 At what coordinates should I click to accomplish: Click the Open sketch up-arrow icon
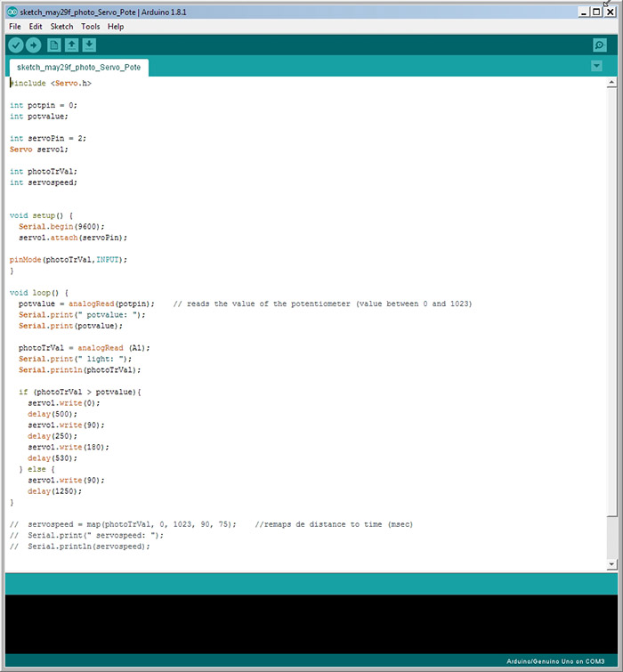71,45
